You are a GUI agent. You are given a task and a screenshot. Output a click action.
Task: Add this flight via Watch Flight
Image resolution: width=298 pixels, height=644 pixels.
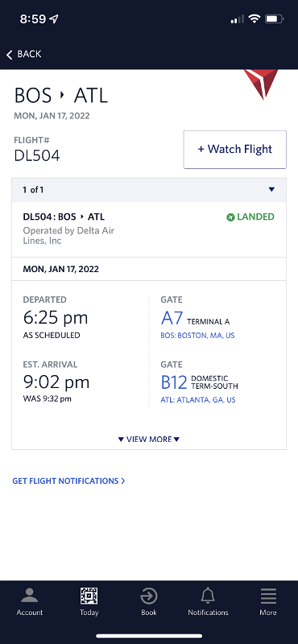(234, 150)
